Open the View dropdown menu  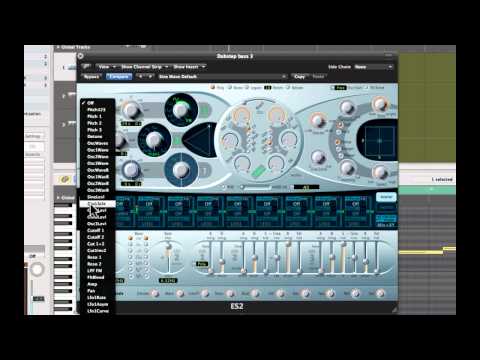tap(107, 67)
